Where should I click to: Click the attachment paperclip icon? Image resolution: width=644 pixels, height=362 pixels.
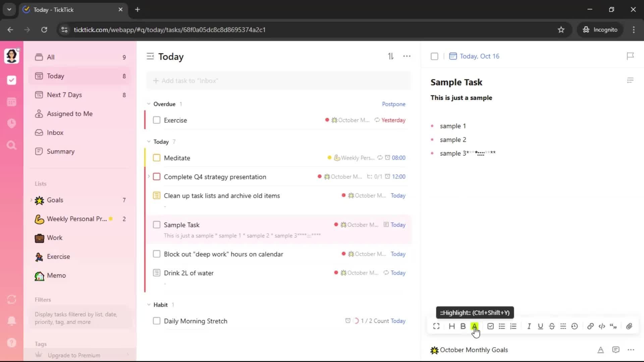click(629, 326)
